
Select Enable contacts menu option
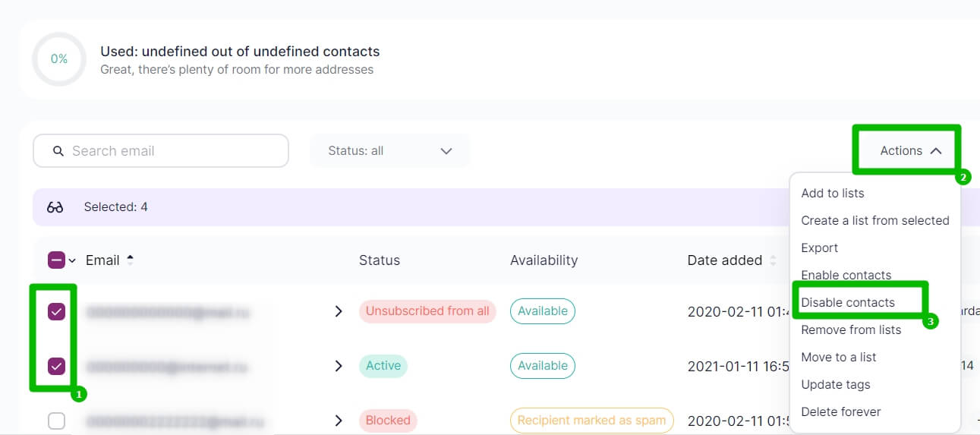(846, 275)
